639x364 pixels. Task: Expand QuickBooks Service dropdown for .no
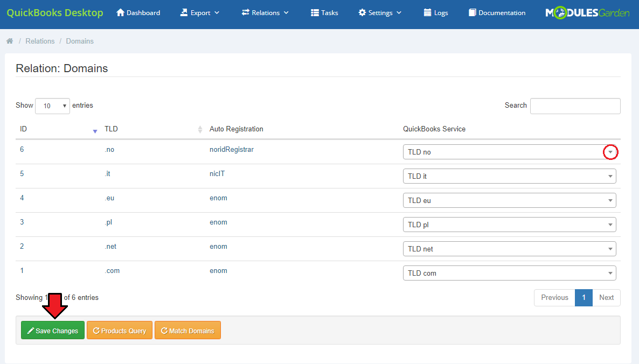click(x=610, y=152)
